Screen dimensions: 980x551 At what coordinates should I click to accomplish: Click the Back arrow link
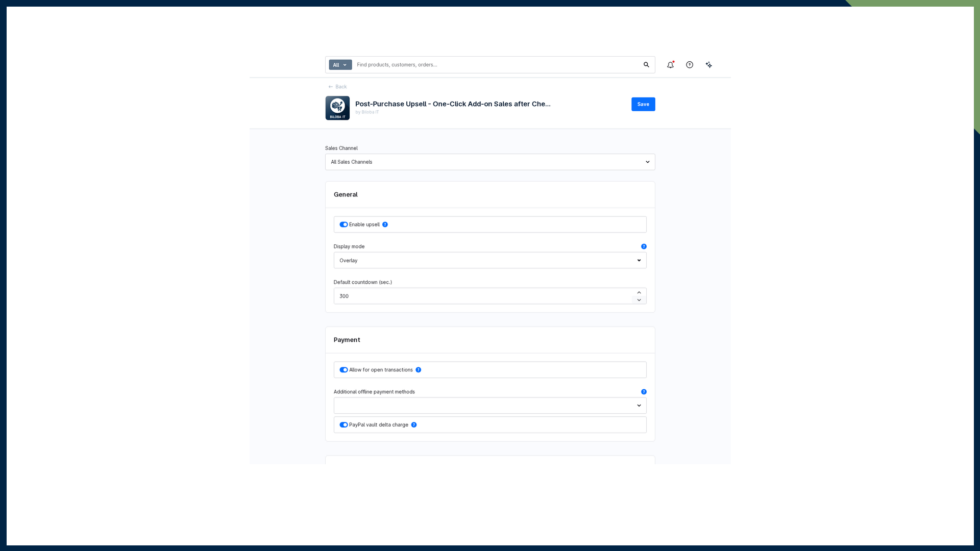337,87
